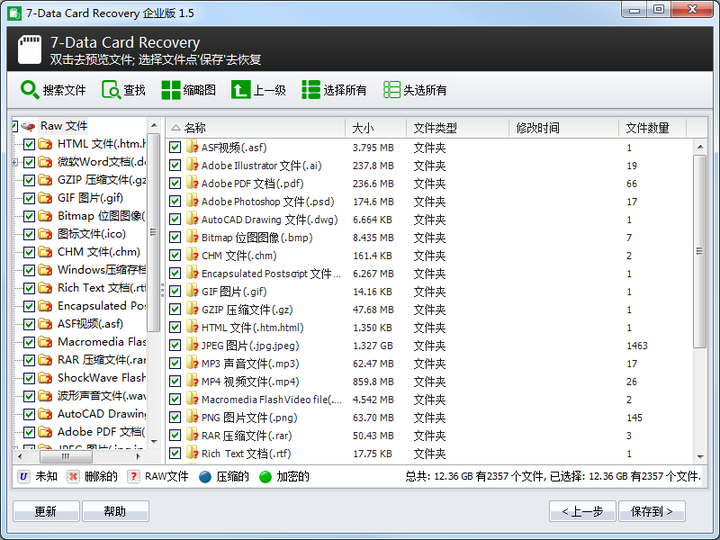Uncheck the AutoCAD Drawing 文件(.dwg) list checkbox
Image resolution: width=720 pixels, height=540 pixels.
(175, 219)
